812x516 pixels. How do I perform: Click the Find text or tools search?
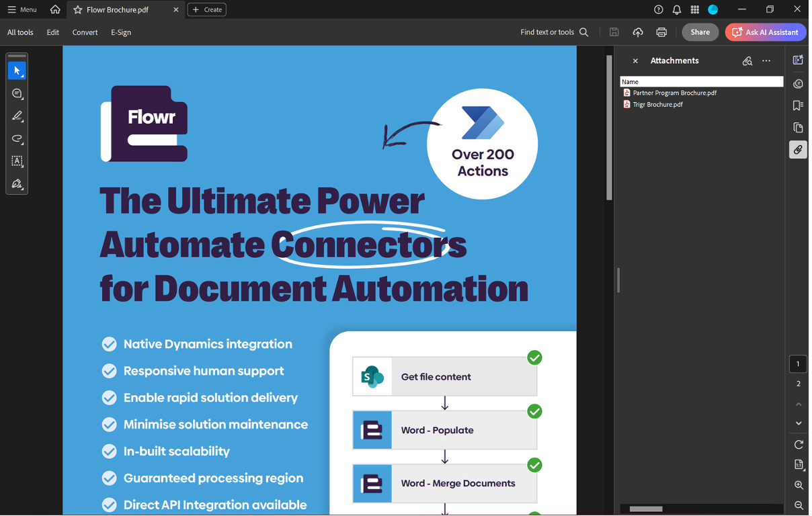click(555, 32)
